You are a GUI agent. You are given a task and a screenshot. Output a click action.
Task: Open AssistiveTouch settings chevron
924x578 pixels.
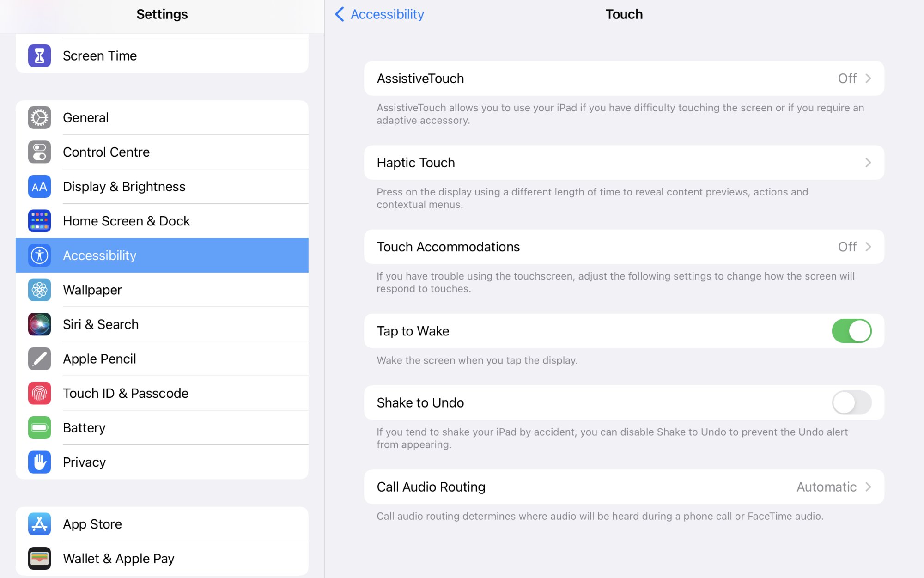click(x=868, y=79)
